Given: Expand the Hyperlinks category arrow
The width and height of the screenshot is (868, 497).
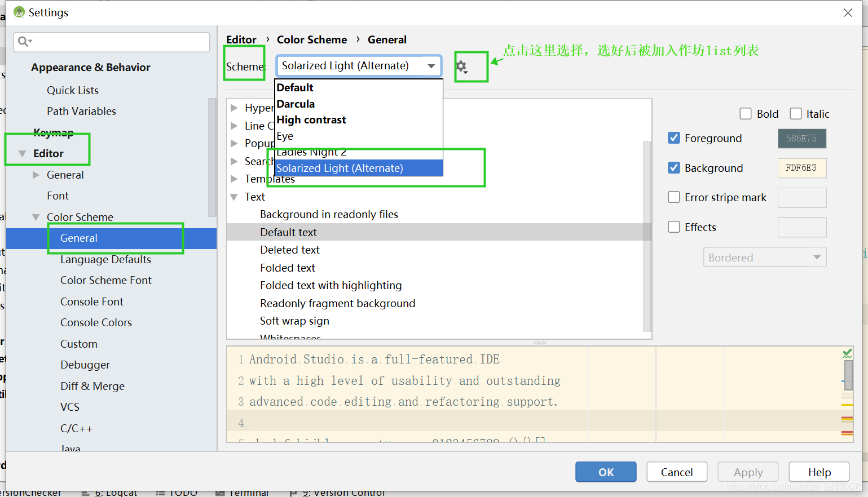Looking at the screenshot, I should pyautogui.click(x=234, y=108).
